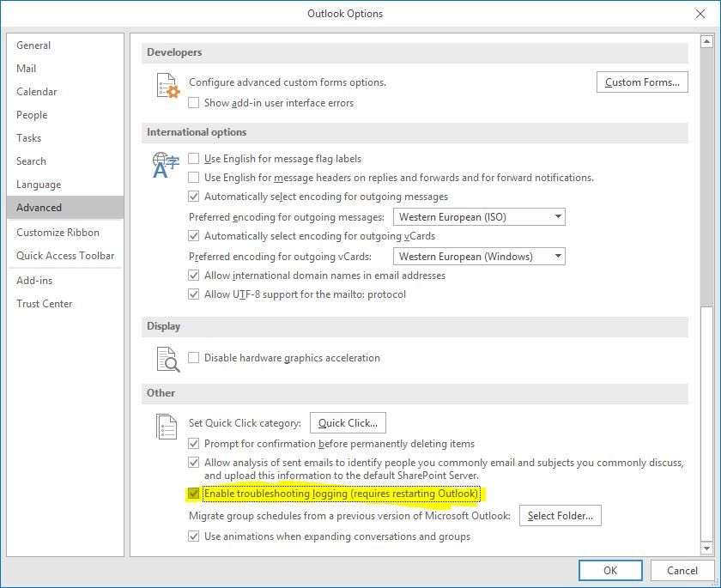
Task: Click 'Migrate group schedules from a previous version' label
Action: click(350, 516)
